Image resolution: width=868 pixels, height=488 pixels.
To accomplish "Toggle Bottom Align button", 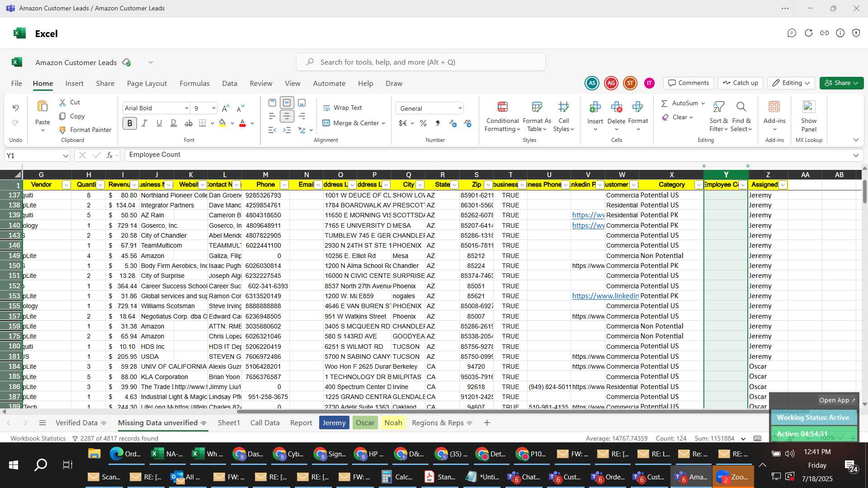I will click(x=302, y=103).
